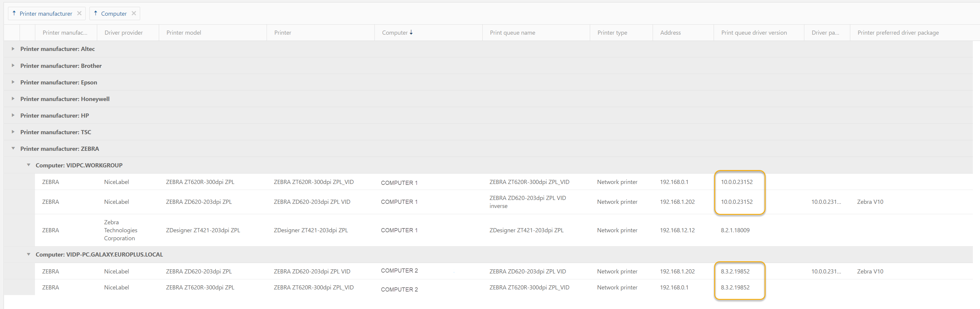Click the Address column header
The image size is (980, 309).
670,33
